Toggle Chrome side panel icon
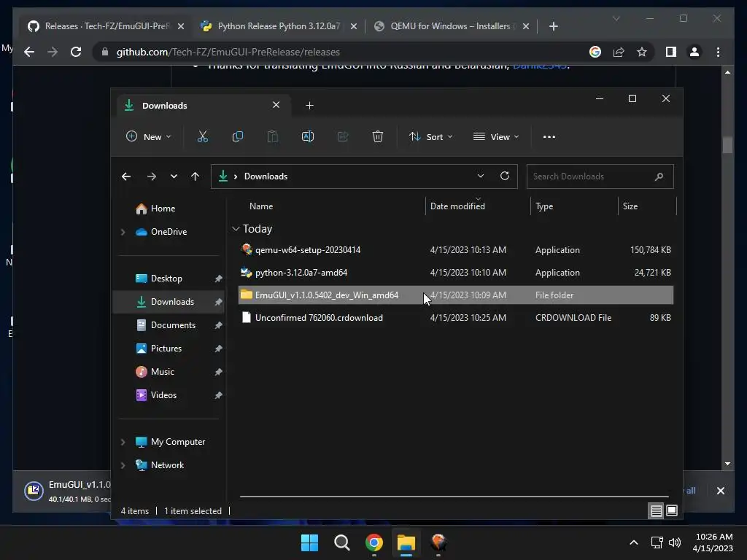747x560 pixels. (x=671, y=52)
